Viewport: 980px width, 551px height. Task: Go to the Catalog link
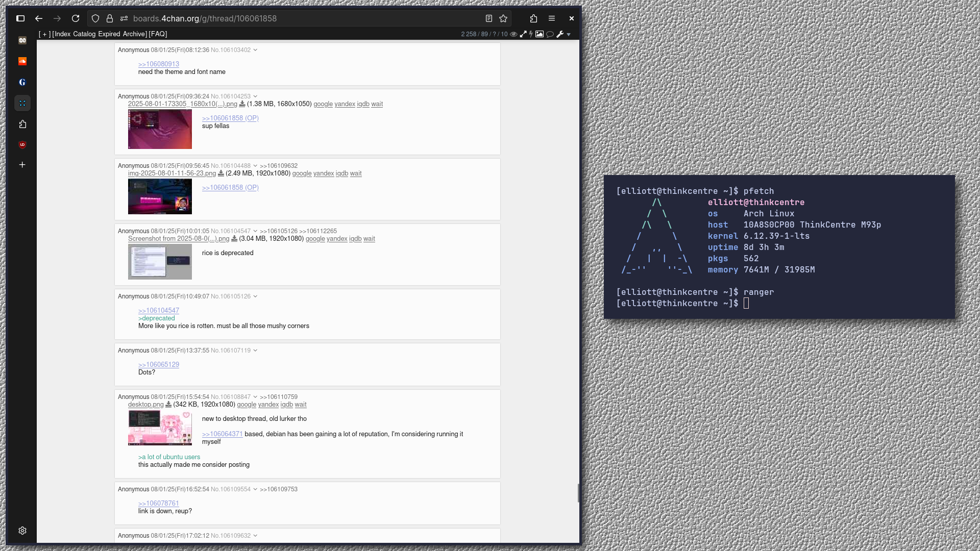(84, 34)
